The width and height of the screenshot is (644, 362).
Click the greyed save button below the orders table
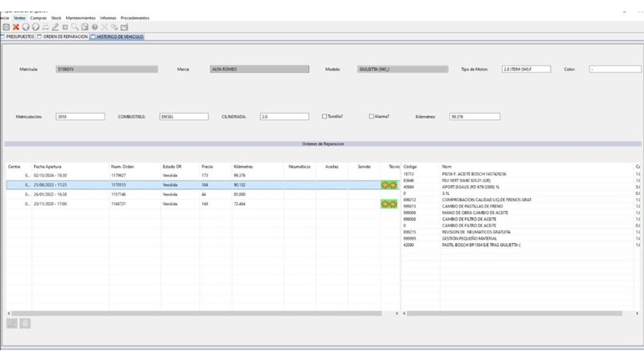point(25,323)
